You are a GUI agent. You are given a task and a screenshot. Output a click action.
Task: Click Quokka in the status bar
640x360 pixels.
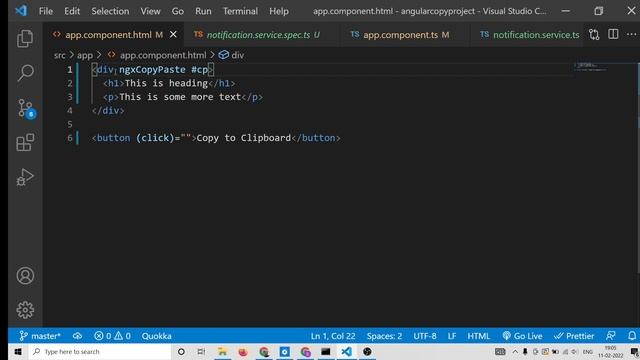click(156, 336)
